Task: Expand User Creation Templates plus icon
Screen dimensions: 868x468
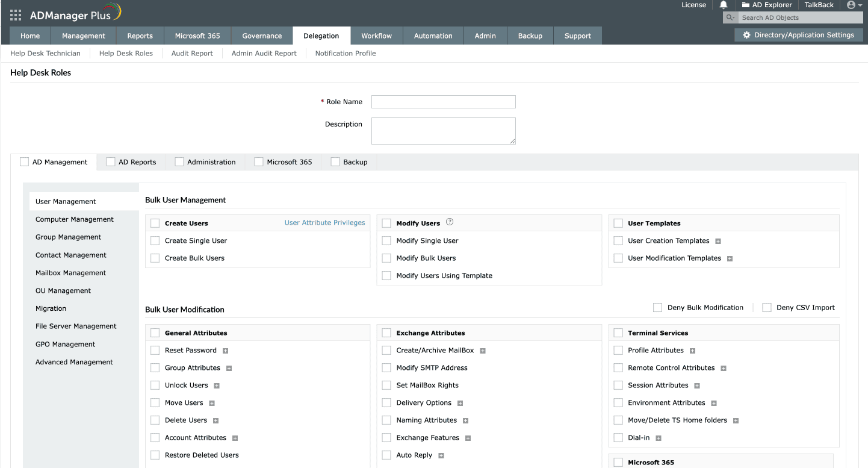Action: click(718, 241)
